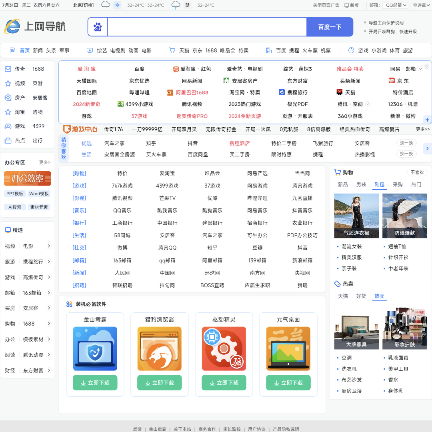The height and width of the screenshot is (432, 432).
Task: Click the blue shield laptop software icon
Action: [x=95, y=349]
